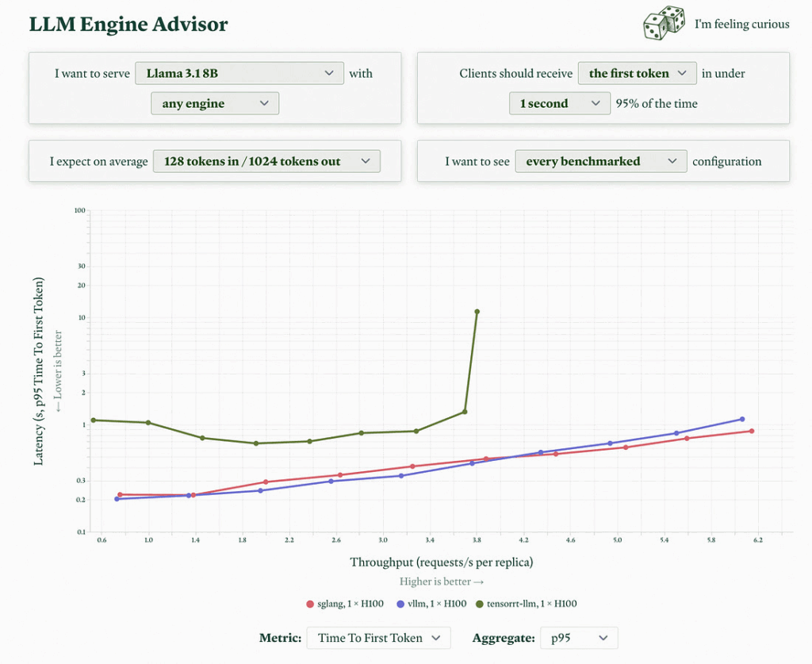The height and width of the screenshot is (664, 812).
Task: Click the "I expect on average" text
Action: pyautogui.click(x=98, y=162)
